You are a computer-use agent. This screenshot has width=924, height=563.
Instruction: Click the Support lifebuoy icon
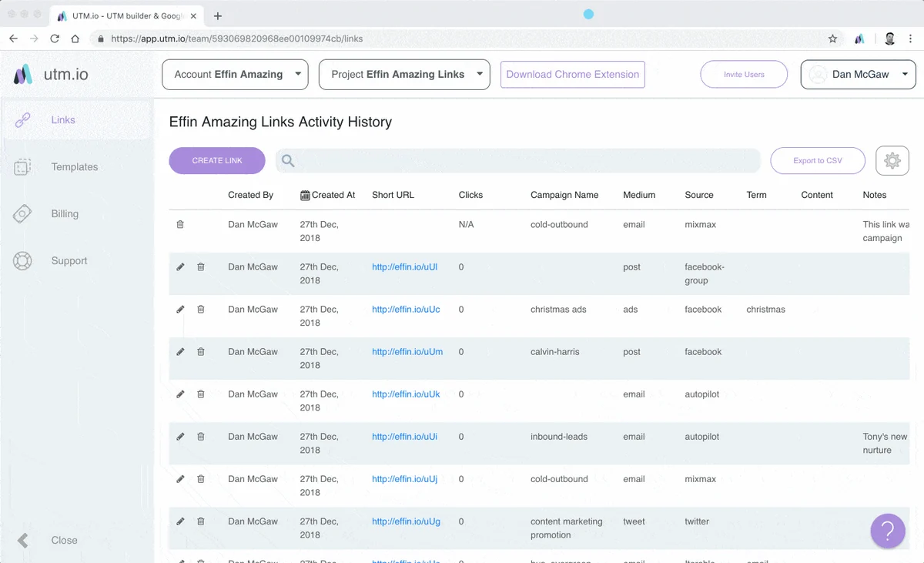22,261
